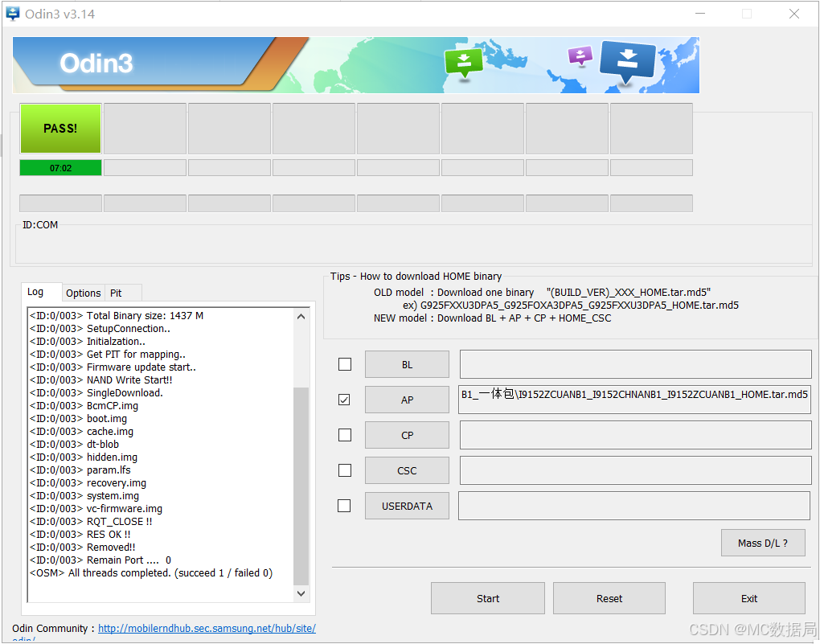Tick the CSC checkbox
820x644 pixels.
(x=345, y=470)
